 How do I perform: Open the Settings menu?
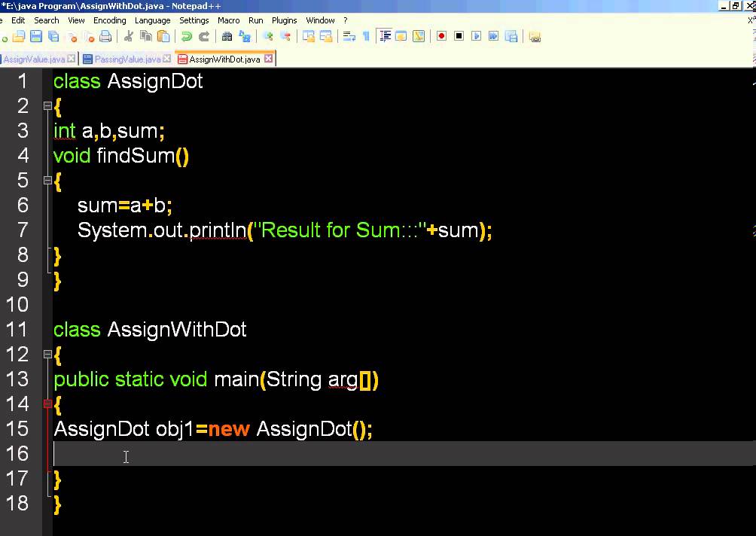click(x=194, y=20)
